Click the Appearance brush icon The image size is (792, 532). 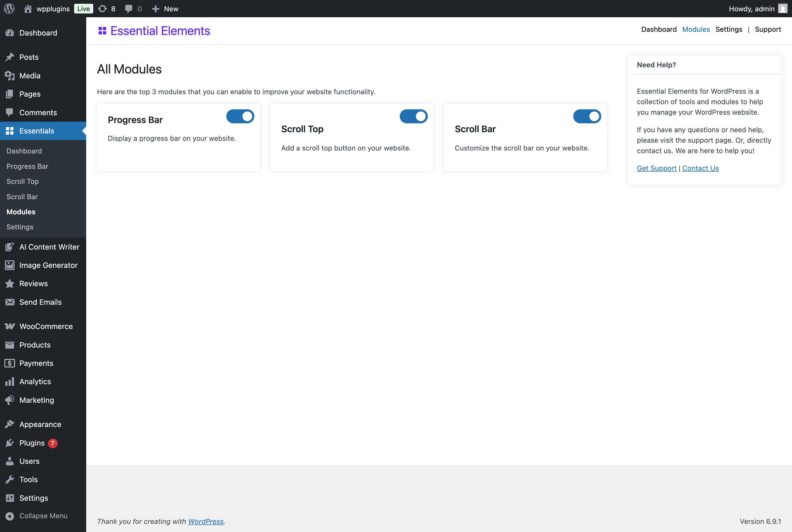tap(10, 424)
